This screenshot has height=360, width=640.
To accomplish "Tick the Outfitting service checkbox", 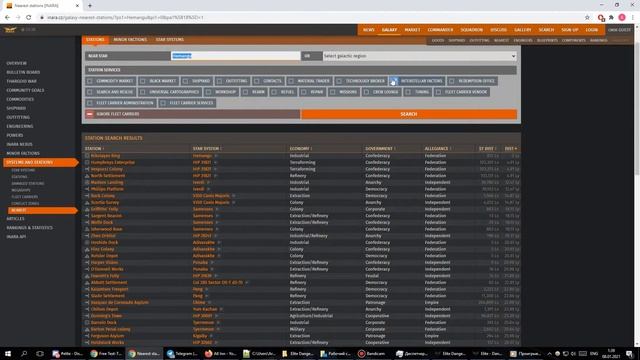I will [220, 81].
